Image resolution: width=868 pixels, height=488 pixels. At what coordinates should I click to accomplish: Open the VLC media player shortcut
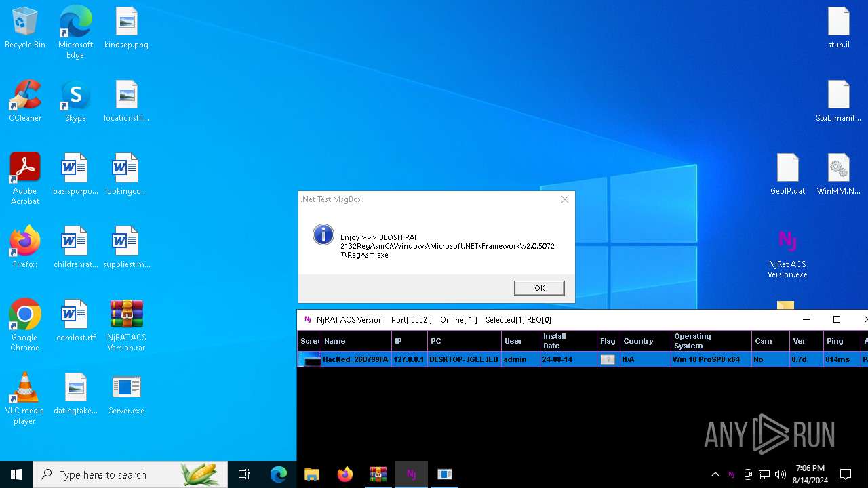[x=25, y=399]
